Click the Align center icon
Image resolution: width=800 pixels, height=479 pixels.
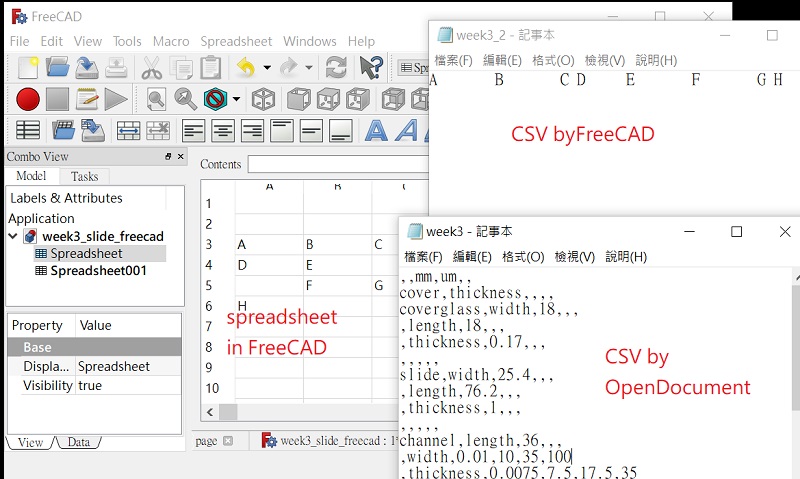click(223, 131)
